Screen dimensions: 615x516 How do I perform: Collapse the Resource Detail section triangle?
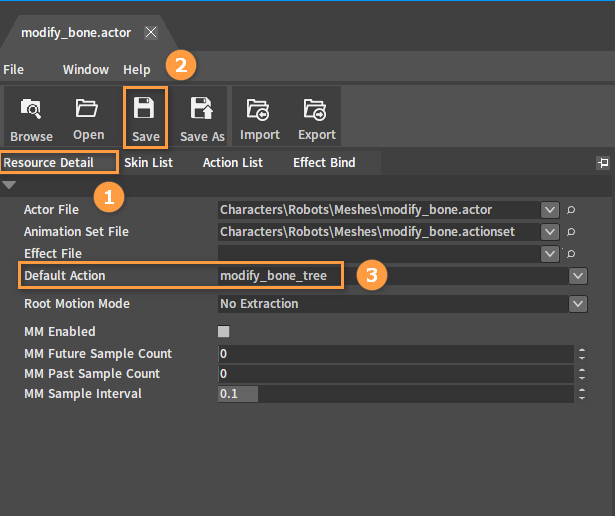pos(9,185)
